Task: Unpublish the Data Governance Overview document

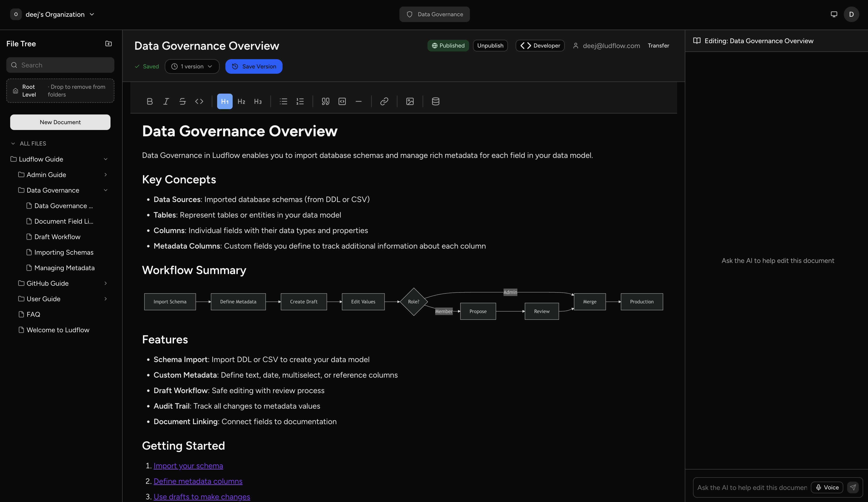Action: [x=490, y=45]
